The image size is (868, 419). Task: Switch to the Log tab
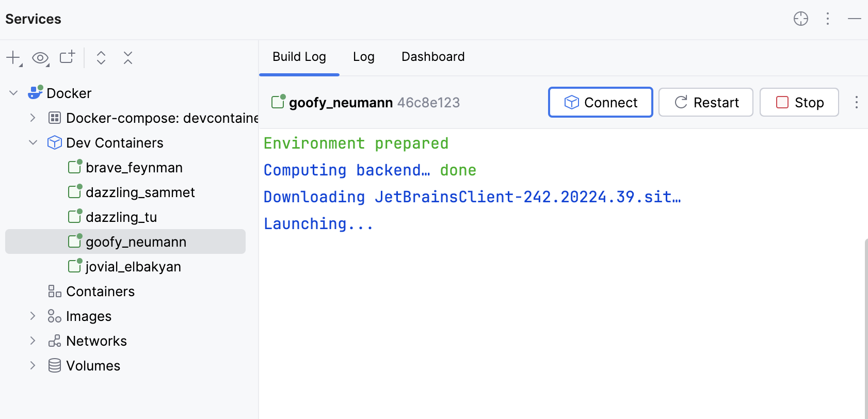pos(363,57)
